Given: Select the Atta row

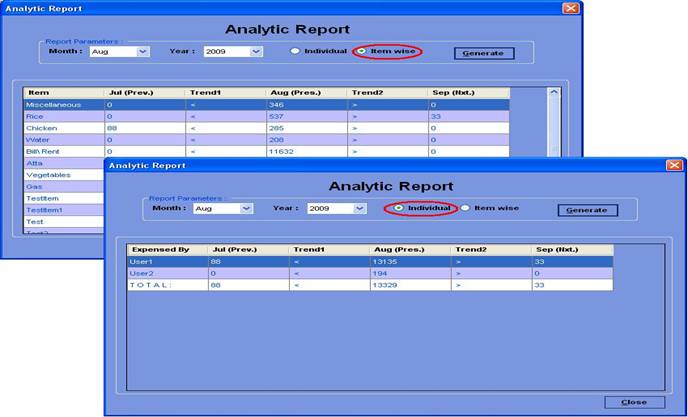Looking at the screenshot, I should pyautogui.click(x=64, y=163).
